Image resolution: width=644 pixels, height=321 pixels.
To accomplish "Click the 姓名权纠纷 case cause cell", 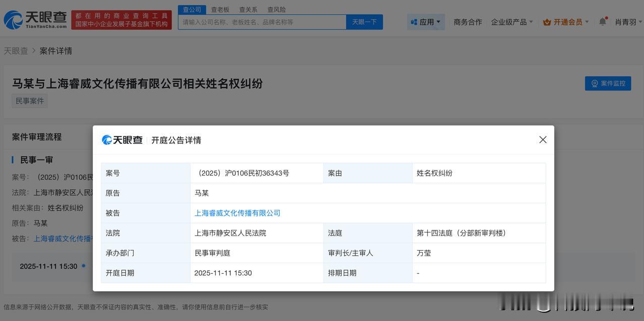I will tap(479, 173).
